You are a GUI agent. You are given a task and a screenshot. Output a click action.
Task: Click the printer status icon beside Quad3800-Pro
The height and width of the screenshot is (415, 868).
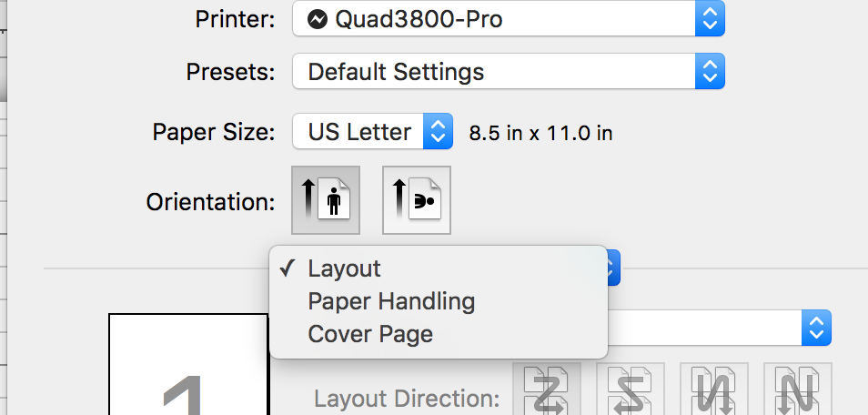click(318, 19)
